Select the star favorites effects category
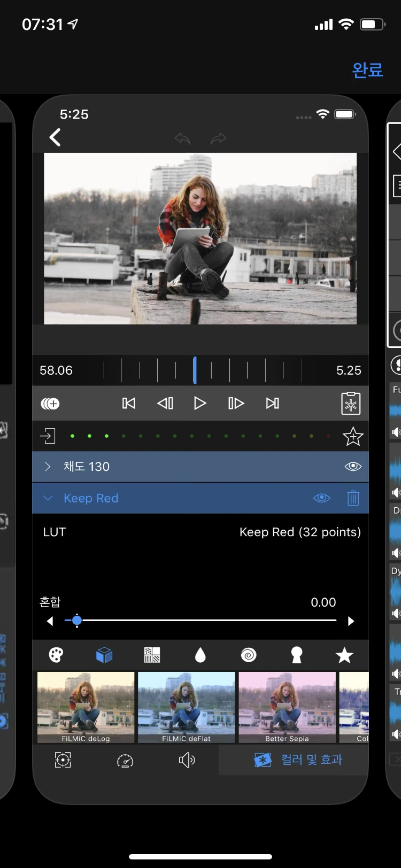This screenshot has width=401, height=868. click(344, 655)
